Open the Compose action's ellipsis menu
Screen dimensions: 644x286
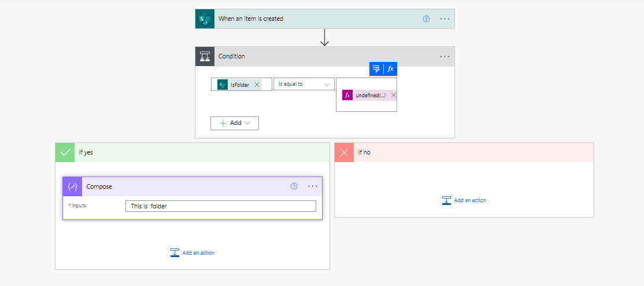point(313,186)
